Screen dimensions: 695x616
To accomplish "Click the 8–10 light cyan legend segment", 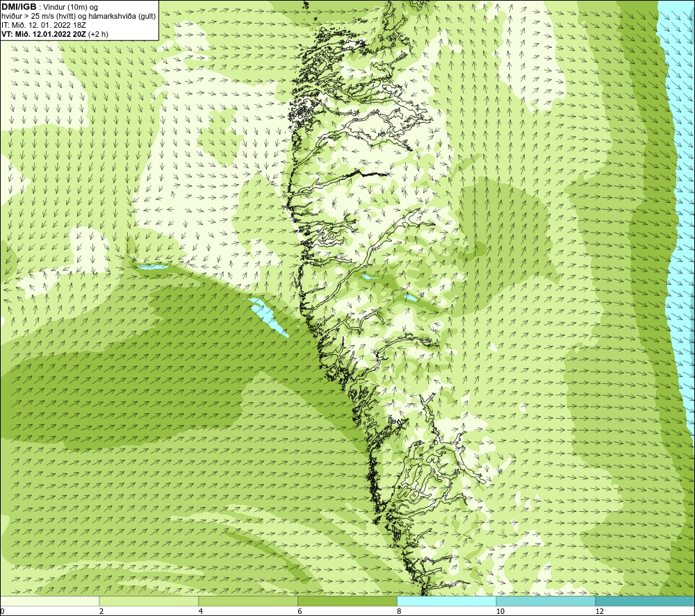I will [447, 601].
